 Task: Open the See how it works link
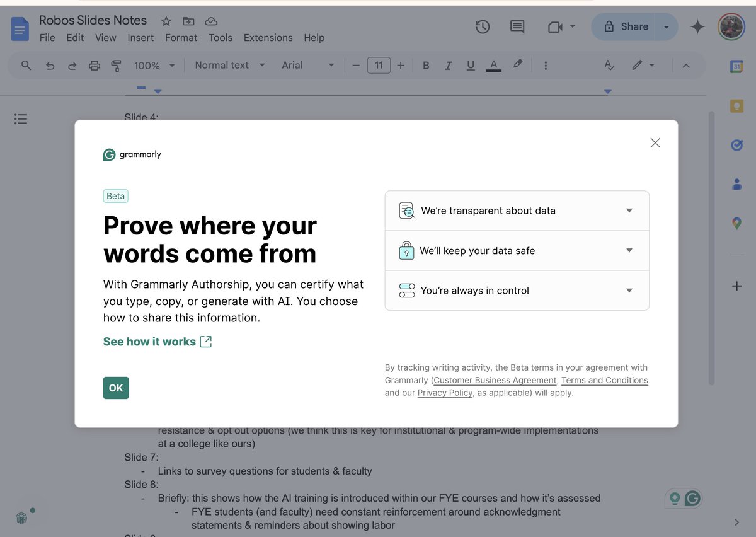157,342
